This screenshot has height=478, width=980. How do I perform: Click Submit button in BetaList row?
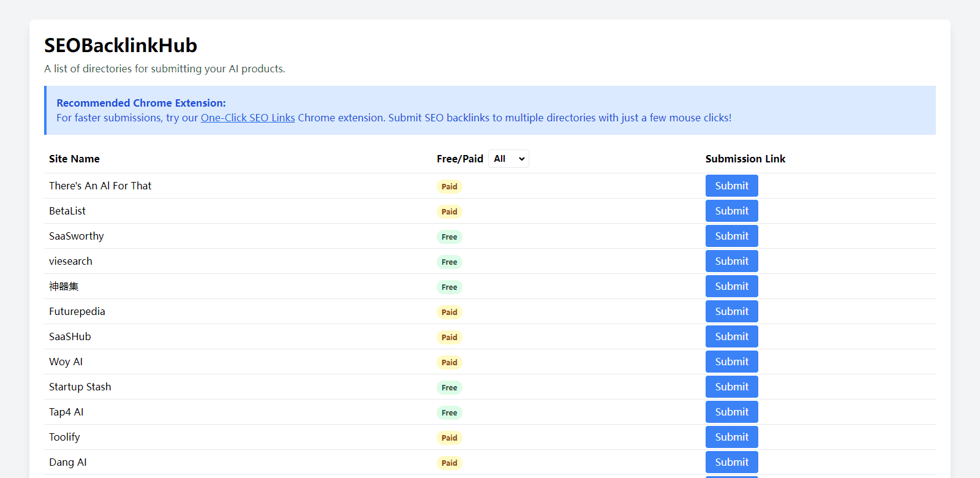pyautogui.click(x=732, y=211)
